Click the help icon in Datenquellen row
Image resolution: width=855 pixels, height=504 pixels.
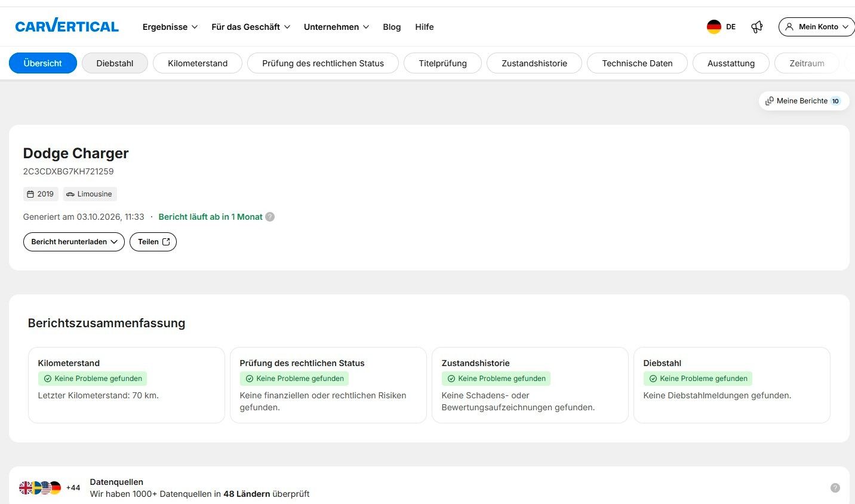pos(835,488)
